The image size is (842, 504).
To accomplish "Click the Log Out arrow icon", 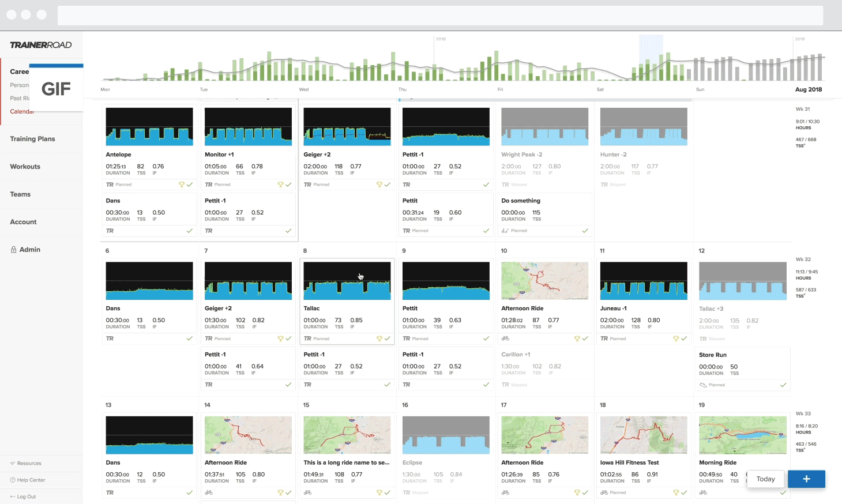I will [13, 497].
